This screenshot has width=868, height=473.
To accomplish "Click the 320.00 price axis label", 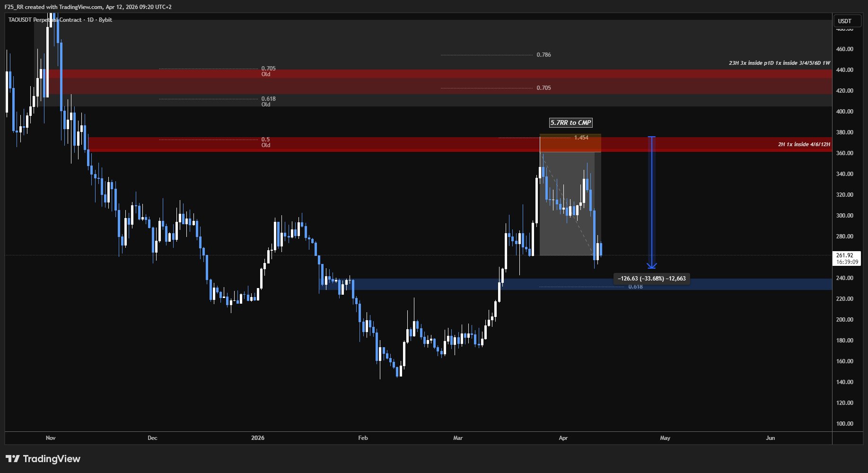I will point(844,195).
